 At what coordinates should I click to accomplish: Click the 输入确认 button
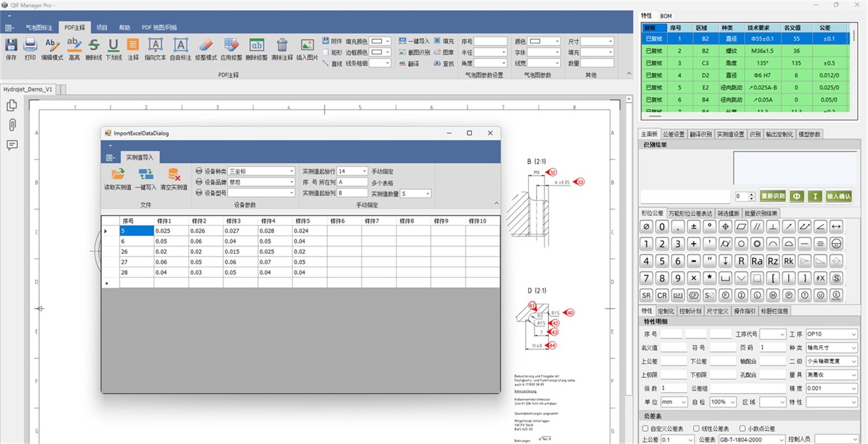tap(839, 196)
